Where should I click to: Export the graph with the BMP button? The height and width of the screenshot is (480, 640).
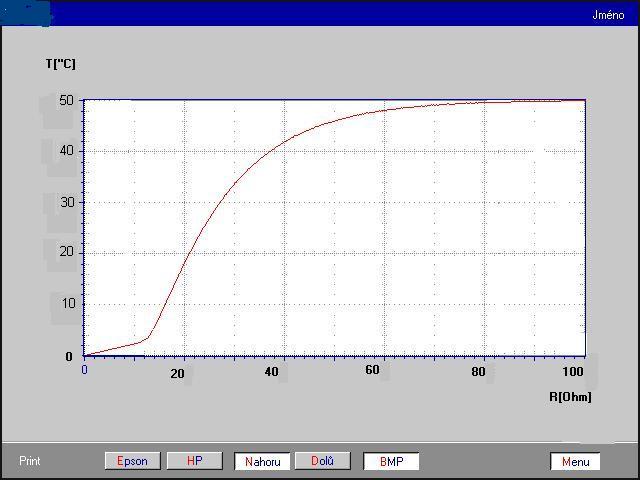point(390,461)
